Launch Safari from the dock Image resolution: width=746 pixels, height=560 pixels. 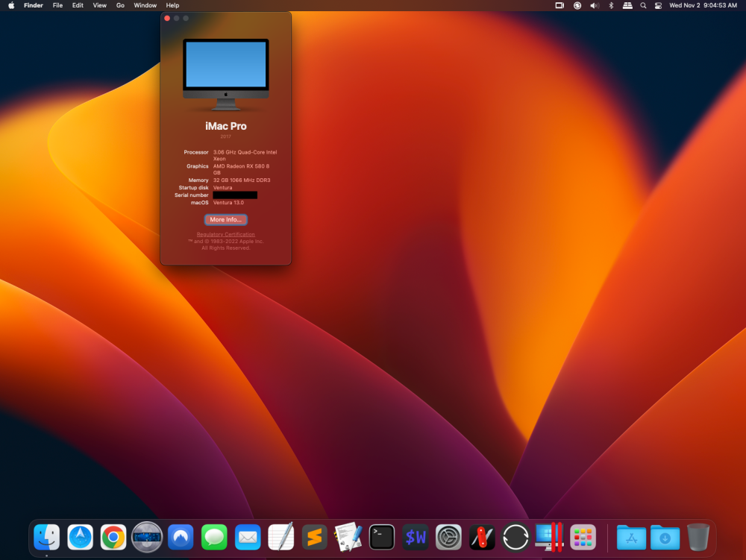tap(80, 537)
